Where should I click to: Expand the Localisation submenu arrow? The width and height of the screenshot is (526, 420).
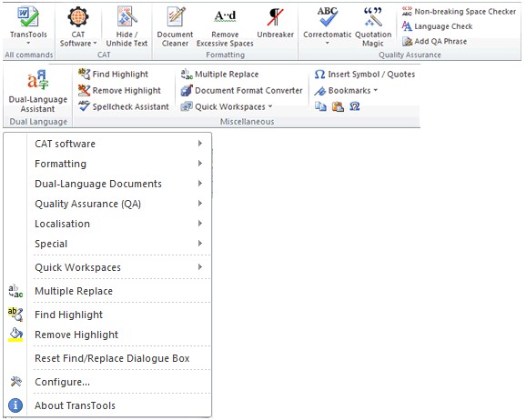[200, 224]
